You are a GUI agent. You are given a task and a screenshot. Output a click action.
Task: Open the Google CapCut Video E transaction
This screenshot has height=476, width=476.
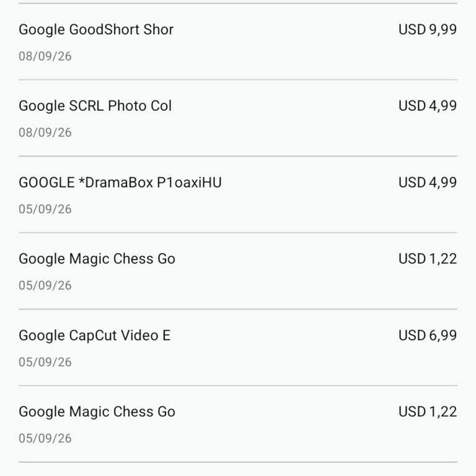238,348
